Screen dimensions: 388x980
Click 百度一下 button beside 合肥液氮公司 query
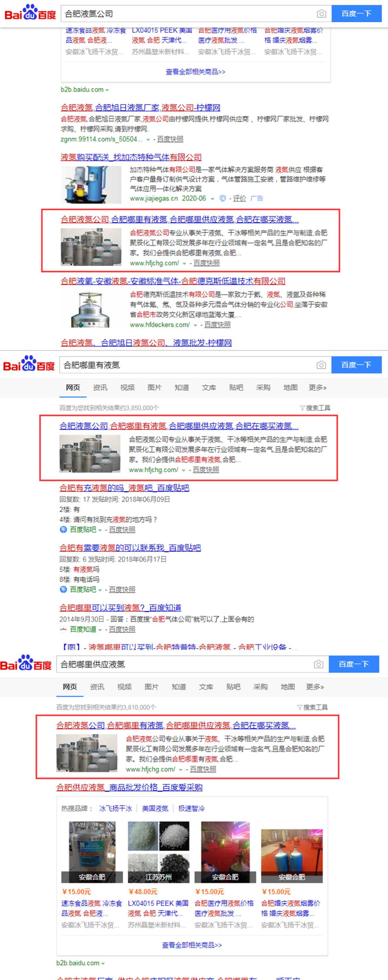pos(356,14)
